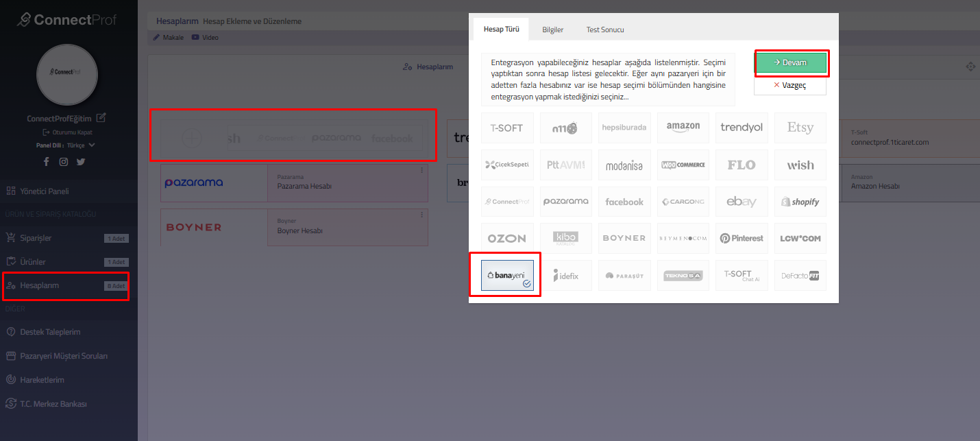This screenshot has height=441, width=980.
Task: Click connectprof.1ticaret.com account text
Action: pyautogui.click(x=890, y=143)
